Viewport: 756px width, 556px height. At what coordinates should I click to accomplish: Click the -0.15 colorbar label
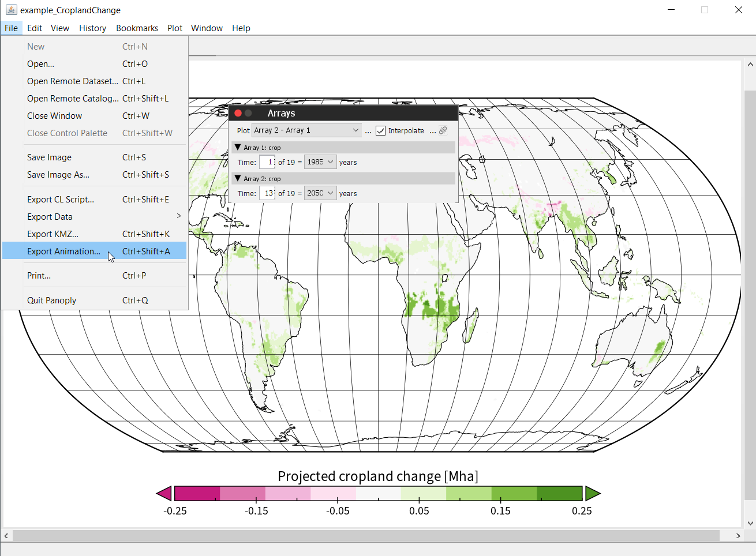(256, 511)
